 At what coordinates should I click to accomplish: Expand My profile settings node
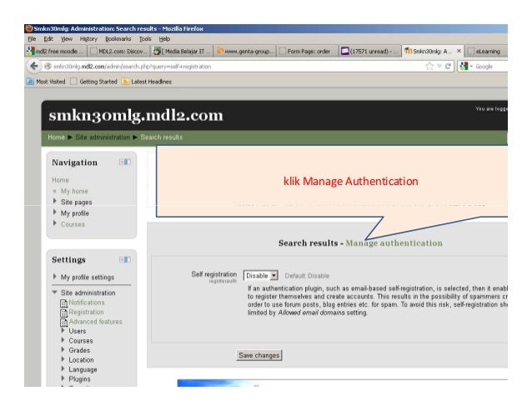tap(55, 277)
